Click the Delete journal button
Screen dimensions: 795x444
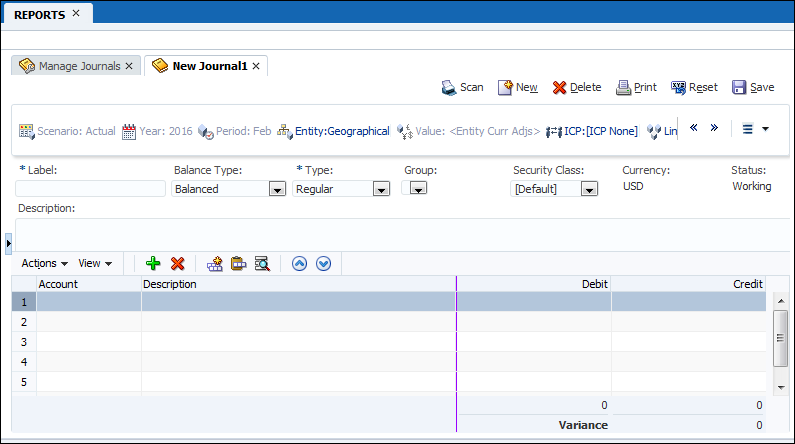coord(576,87)
